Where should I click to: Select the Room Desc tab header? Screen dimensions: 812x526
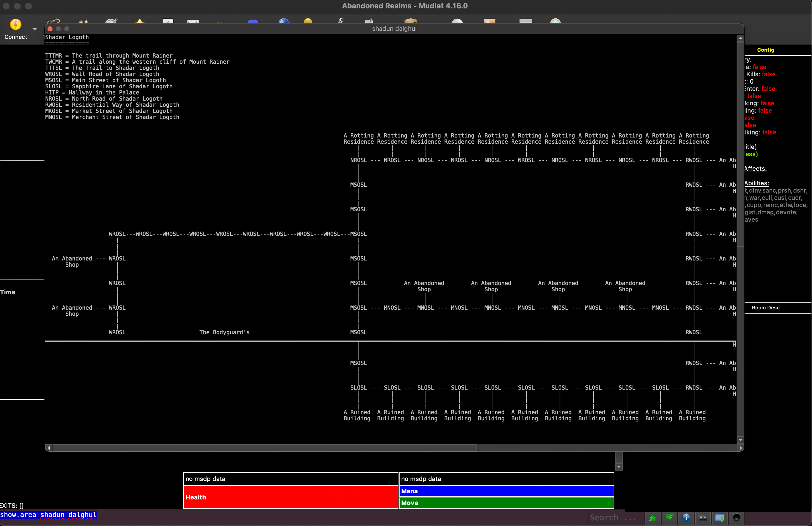point(765,307)
